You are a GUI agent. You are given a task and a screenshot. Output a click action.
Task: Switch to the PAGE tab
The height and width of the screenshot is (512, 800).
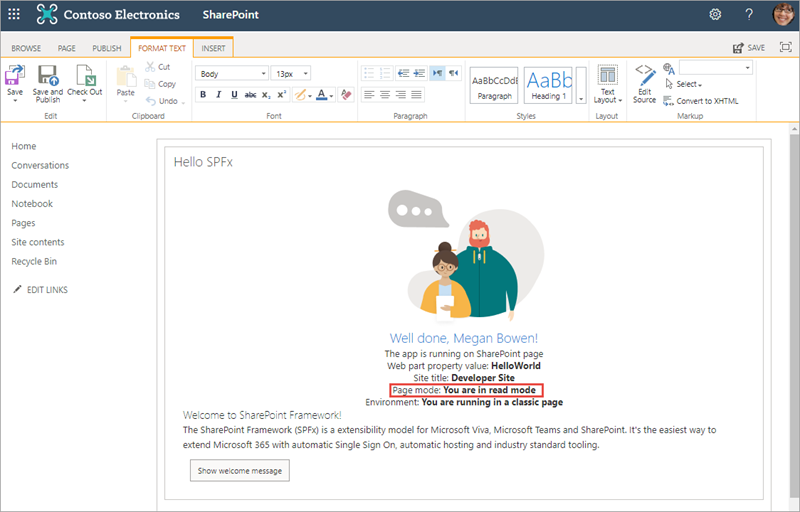(66, 48)
